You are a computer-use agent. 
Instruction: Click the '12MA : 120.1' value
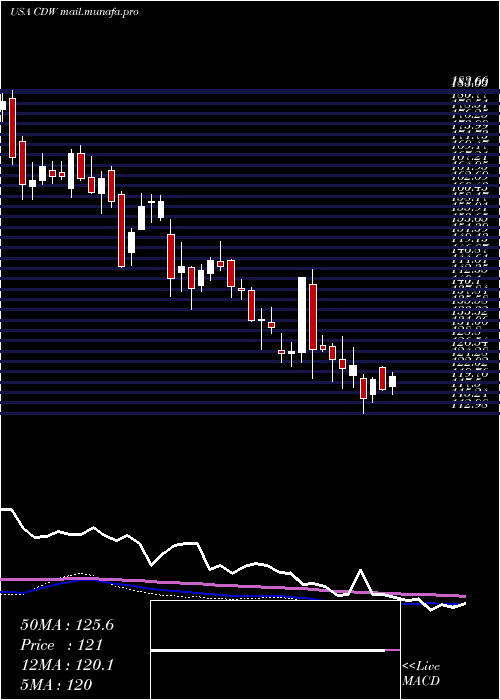click(x=67, y=665)
